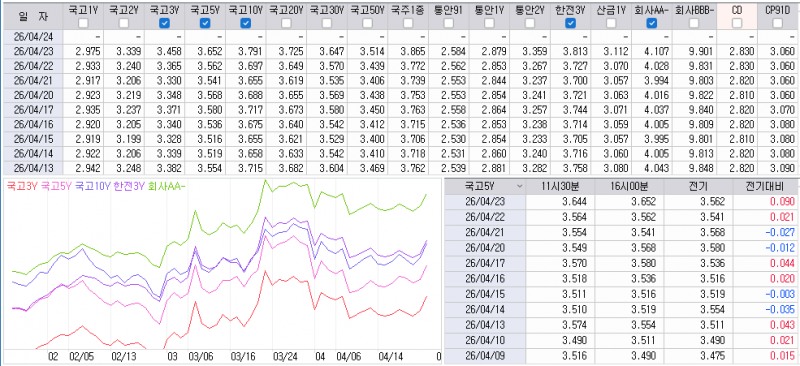The image size is (800, 366).
Task: Click the 전기 column header
Action: (697, 186)
